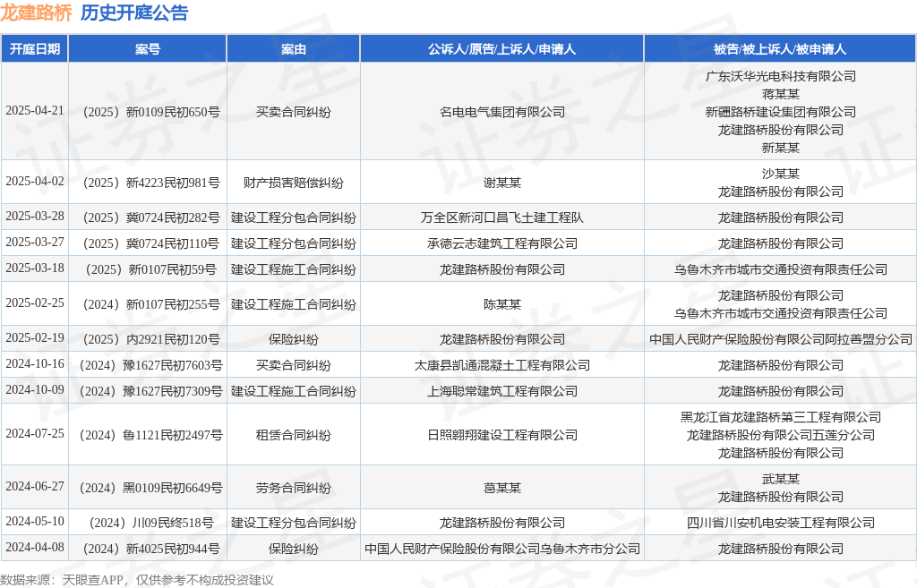Click the 龙建路桥 title text

[36, 13]
